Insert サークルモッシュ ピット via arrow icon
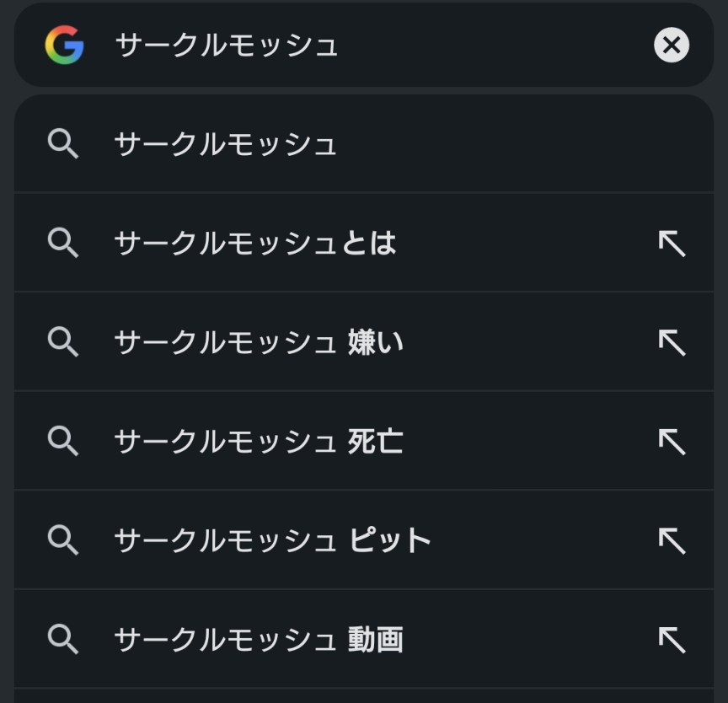 (x=672, y=540)
